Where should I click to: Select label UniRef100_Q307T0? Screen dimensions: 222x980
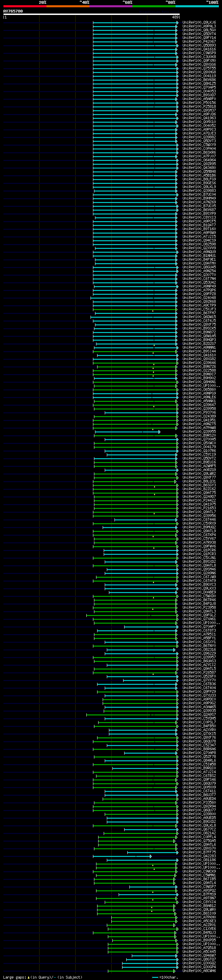pyautogui.click(x=199, y=275)
